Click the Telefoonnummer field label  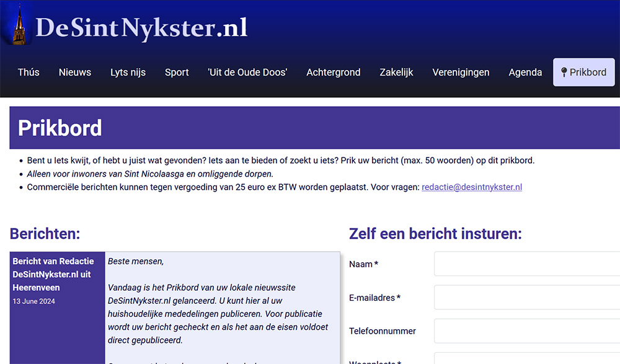pos(383,331)
